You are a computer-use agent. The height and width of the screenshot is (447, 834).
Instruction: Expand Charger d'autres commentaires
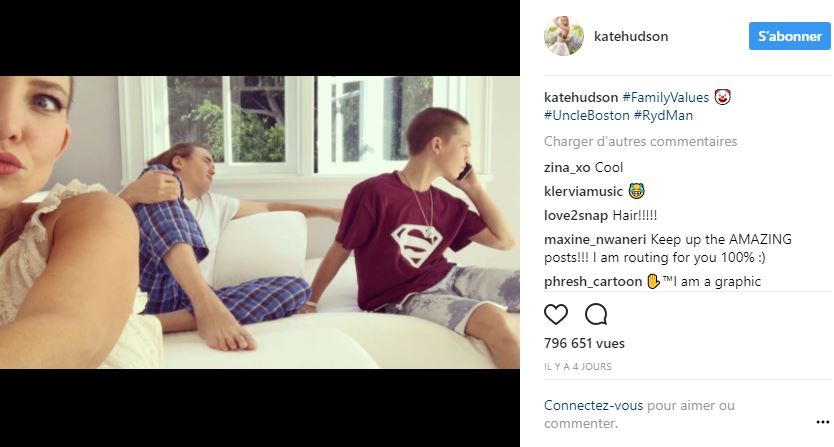click(640, 142)
